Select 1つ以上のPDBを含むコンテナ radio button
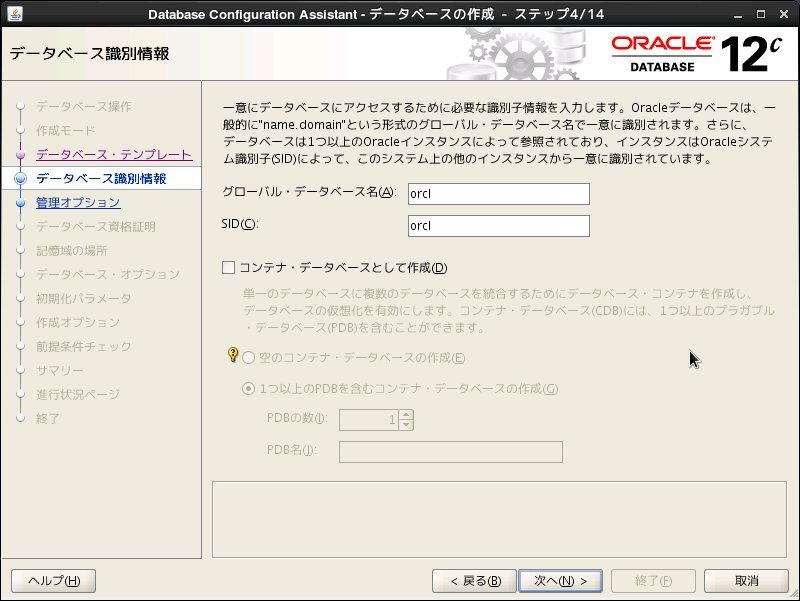Viewport: 800px width, 601px height. (248, 389)
